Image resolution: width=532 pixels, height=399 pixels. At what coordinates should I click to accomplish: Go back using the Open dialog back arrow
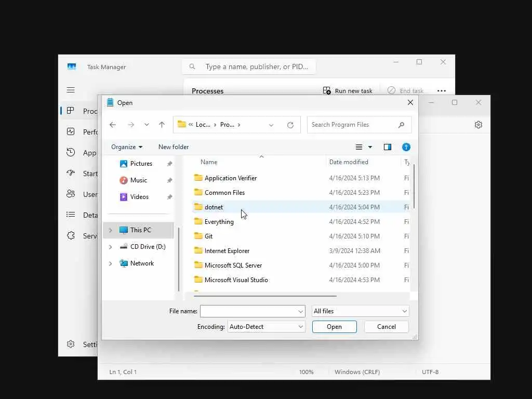113,125
